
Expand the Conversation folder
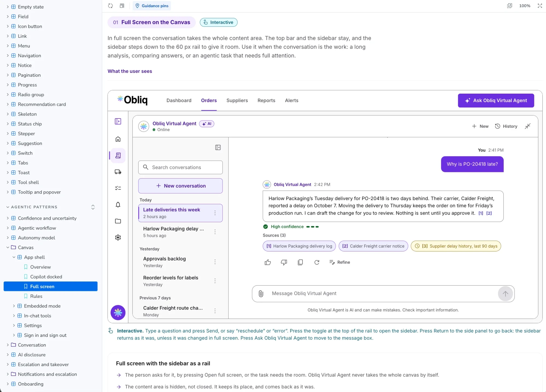click(x=8, y=345)
